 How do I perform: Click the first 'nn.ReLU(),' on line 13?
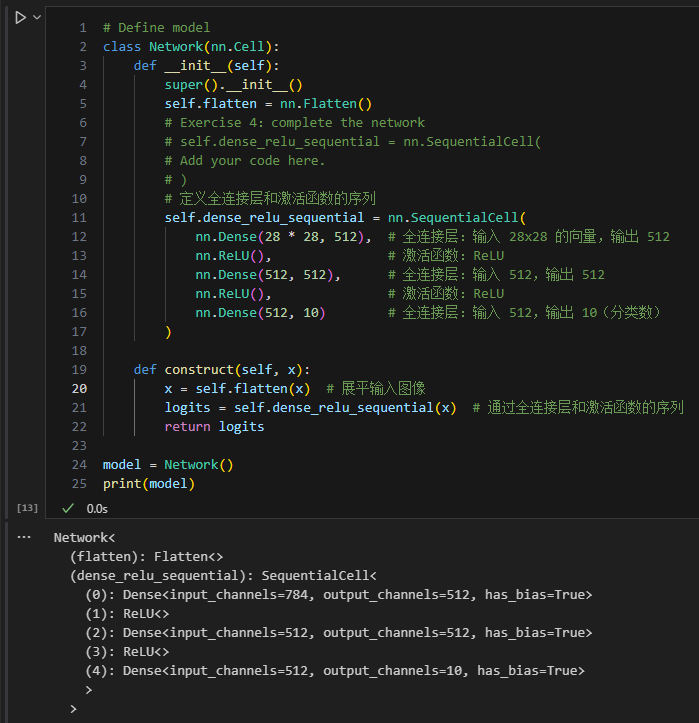[233, 255]
